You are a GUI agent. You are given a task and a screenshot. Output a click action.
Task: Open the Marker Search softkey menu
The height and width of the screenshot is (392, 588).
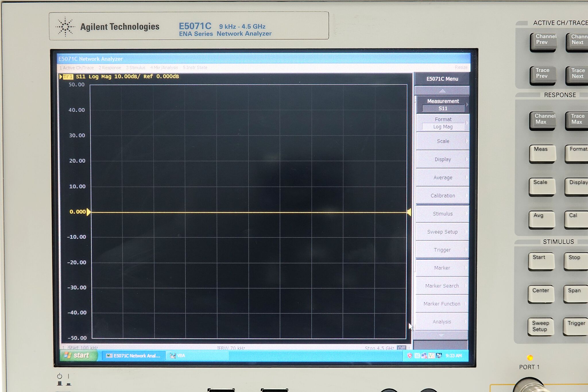[x=442, y=286]
